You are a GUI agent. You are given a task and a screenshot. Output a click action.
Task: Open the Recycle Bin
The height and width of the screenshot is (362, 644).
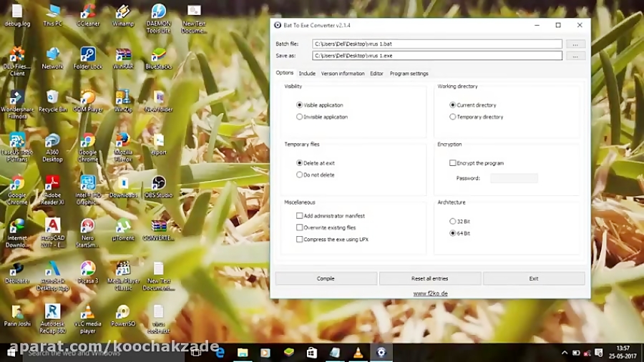52,102
